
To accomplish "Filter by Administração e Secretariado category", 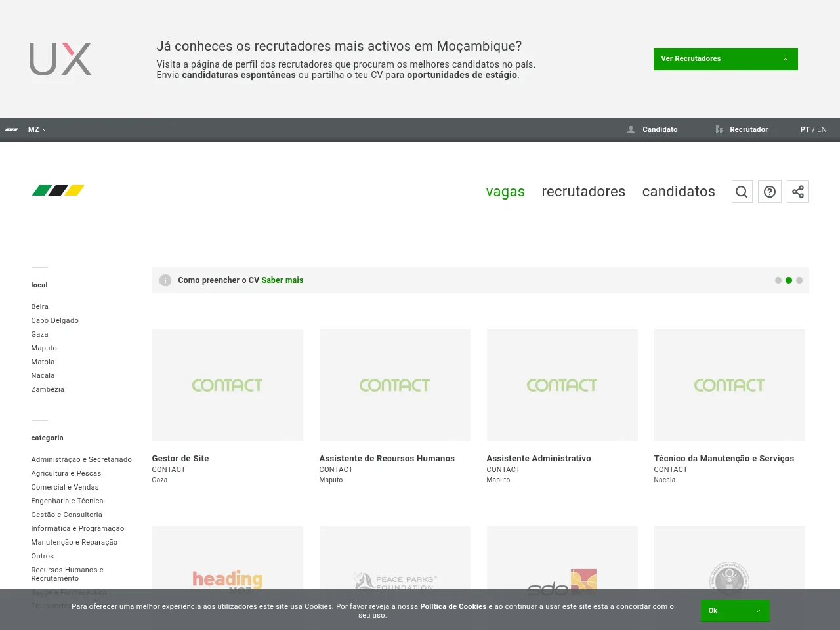I will click(81, 460).
